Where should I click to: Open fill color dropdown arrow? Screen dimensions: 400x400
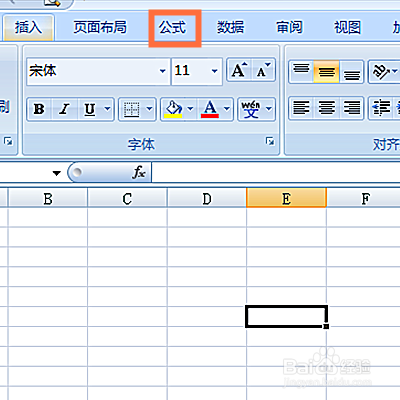[190, 109]
